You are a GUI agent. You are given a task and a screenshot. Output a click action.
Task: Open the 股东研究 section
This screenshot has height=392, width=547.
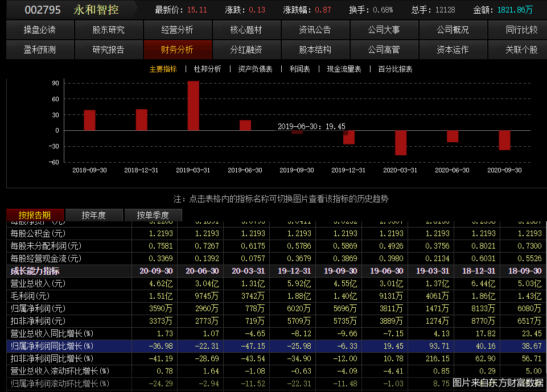pos(109,30)
